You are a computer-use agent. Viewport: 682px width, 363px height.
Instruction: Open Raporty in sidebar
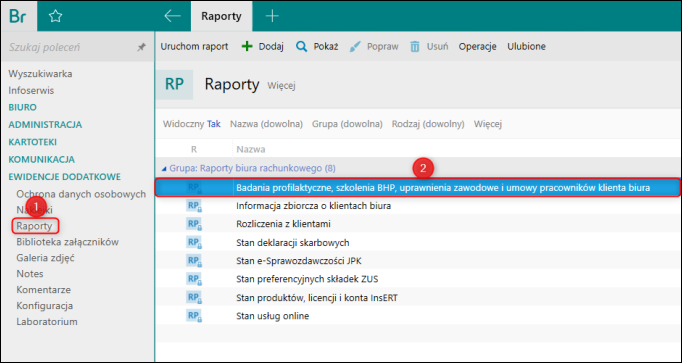(x=34, y=226)
